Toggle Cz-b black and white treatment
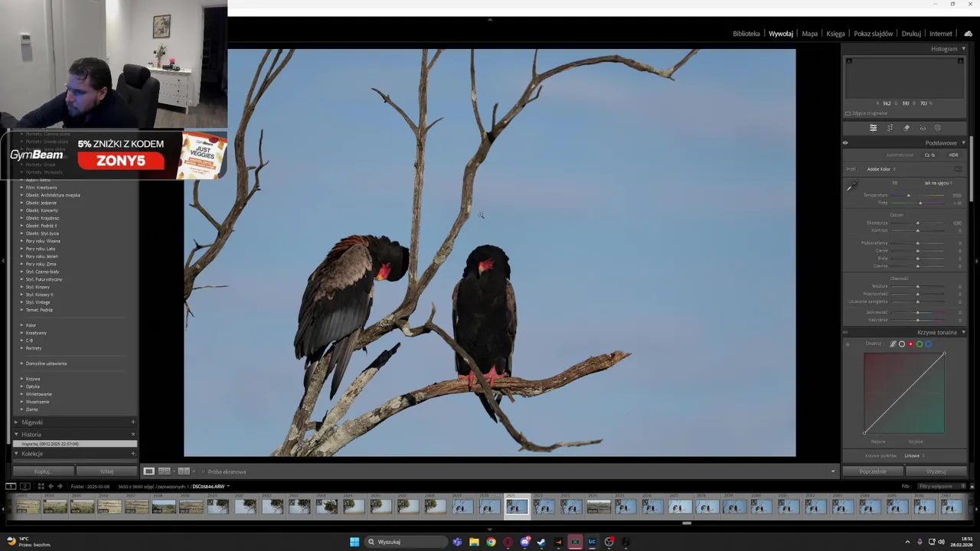 929,155
